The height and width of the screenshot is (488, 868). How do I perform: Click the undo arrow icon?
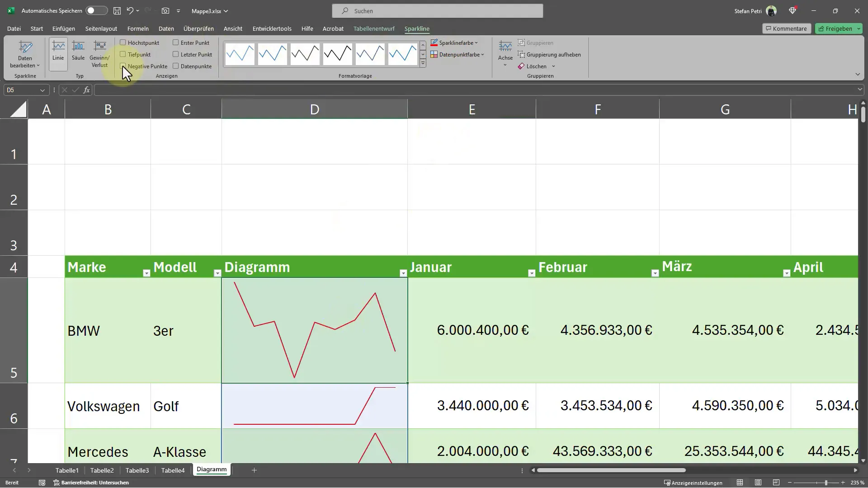click(130, 11)
